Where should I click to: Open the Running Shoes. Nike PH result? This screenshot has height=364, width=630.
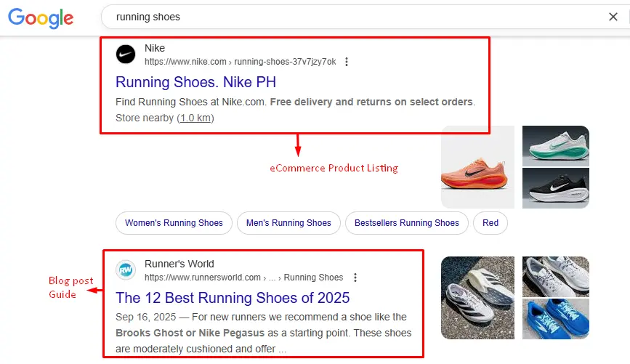tap(195, 82)
